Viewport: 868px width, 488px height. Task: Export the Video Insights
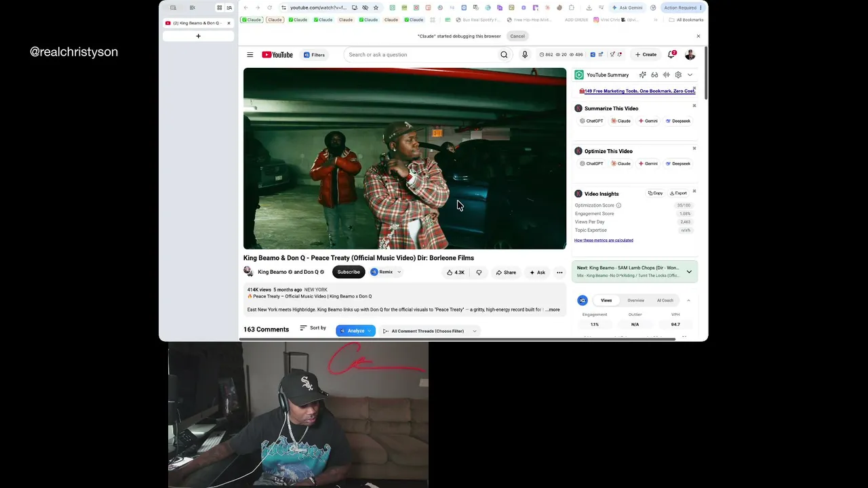click(x=678, y=193)
